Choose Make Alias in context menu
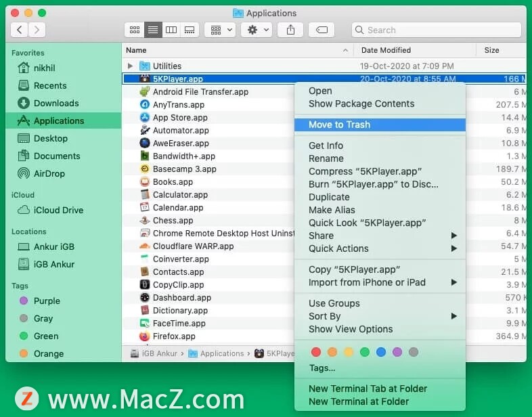 coord(380,210)
